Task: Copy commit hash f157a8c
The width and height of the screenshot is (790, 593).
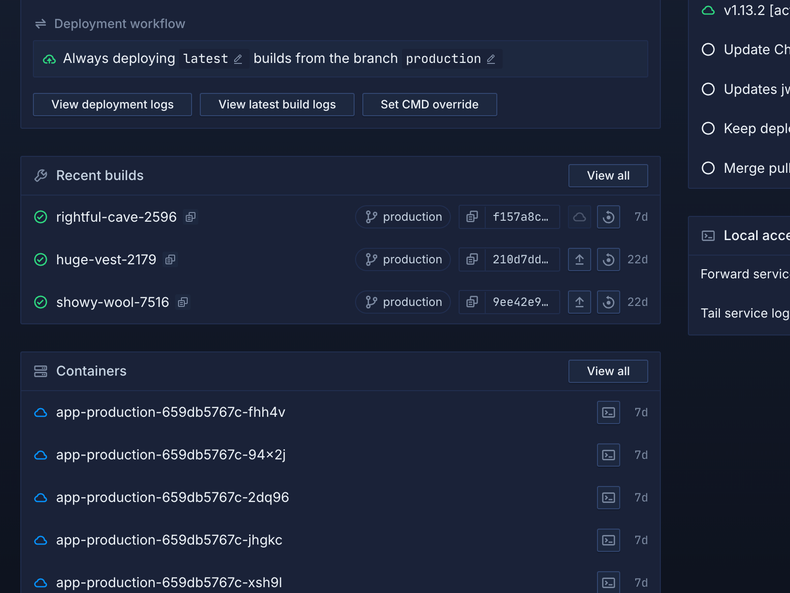Action: pos(472,217)
